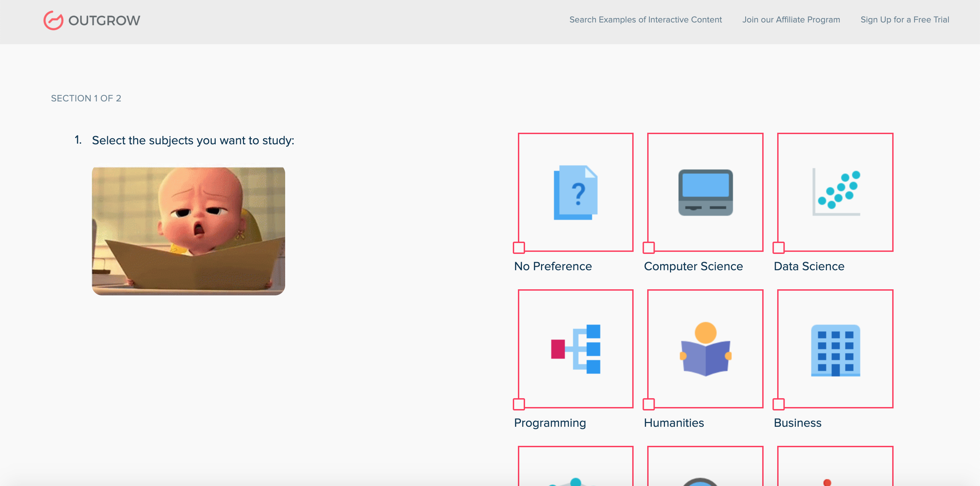Click the Boss Baby GIF image
The image size is (980, 486).
pyautogui.click(x=188, y=231)
